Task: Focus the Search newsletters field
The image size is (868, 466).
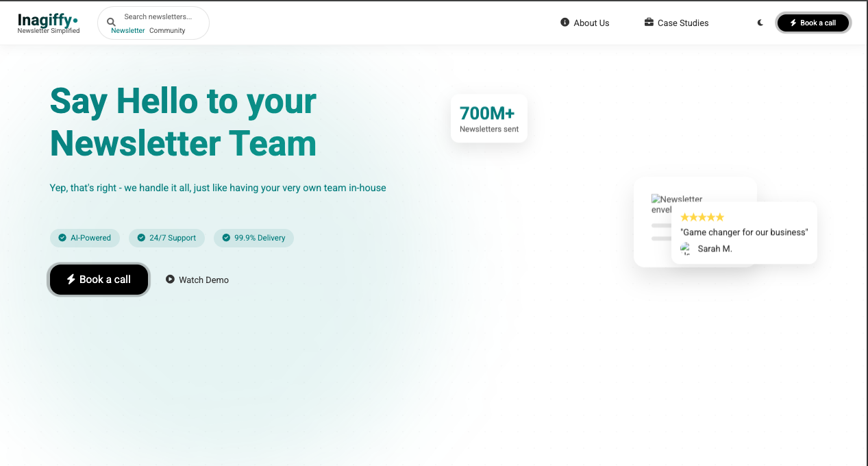Action: point(158,16)
